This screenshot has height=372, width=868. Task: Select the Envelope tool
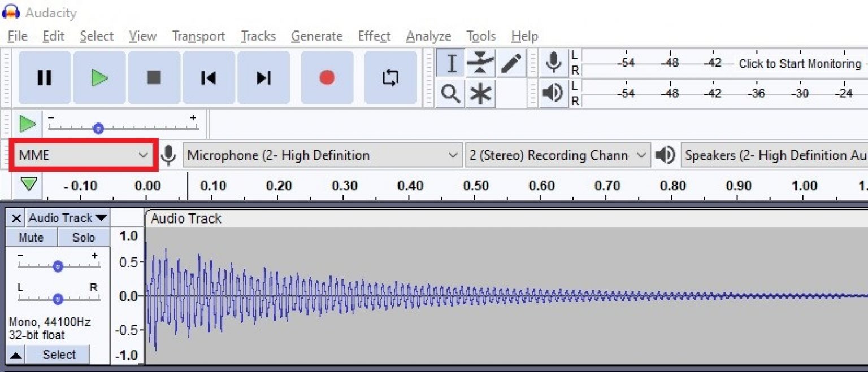click(481, 63)
